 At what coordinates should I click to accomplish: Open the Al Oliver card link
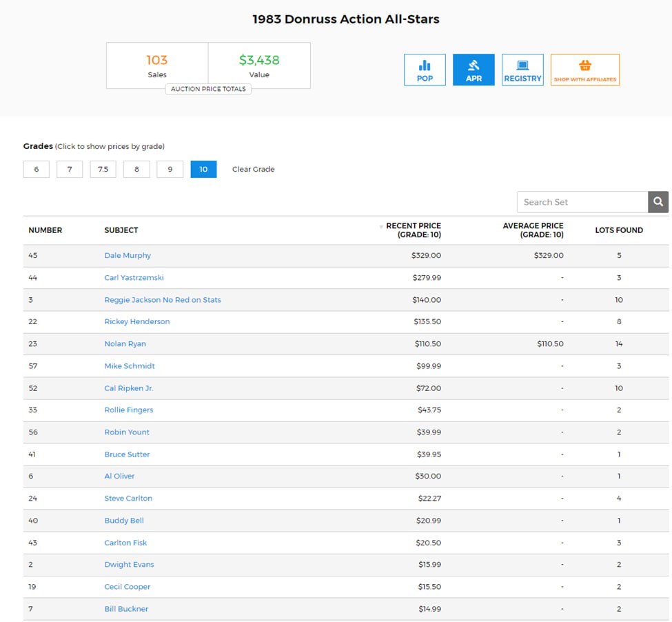(x=119, y=476)
